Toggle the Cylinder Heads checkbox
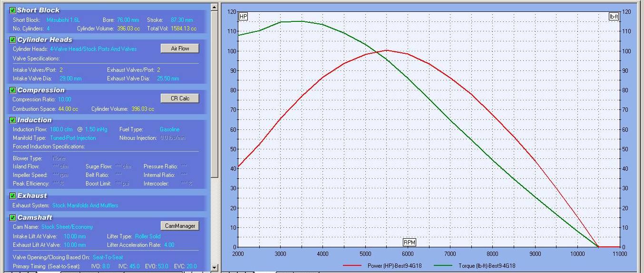 point(13,40)
